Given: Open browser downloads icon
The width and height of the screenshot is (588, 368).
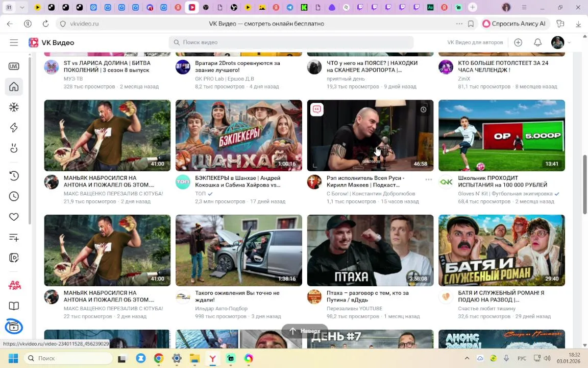Looking at the screenshot, I should click(x=578, y=24).
